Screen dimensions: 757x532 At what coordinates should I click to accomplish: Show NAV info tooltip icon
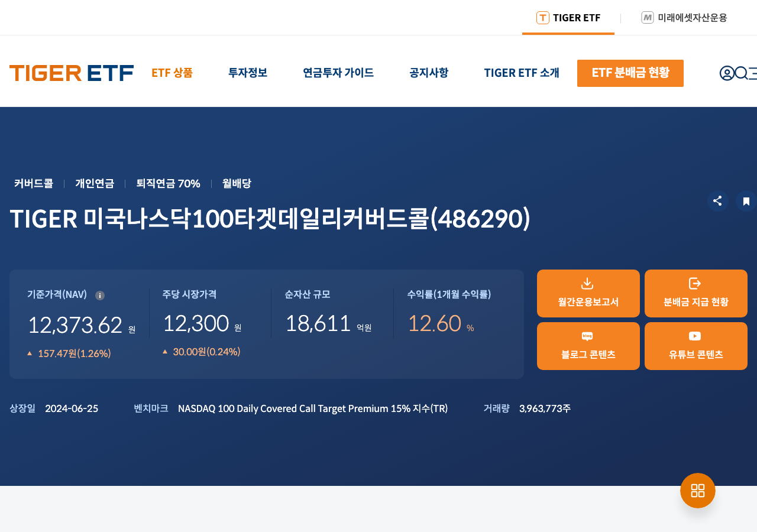[100, 295]
